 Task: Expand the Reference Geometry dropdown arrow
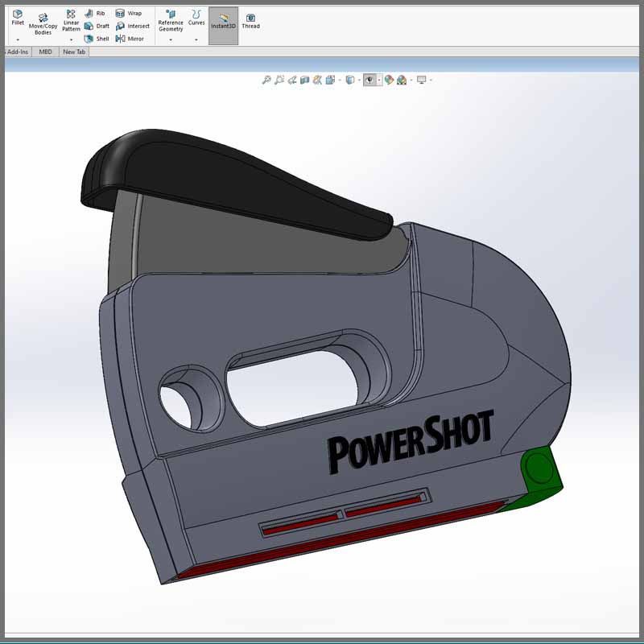(x=171, y=39)
